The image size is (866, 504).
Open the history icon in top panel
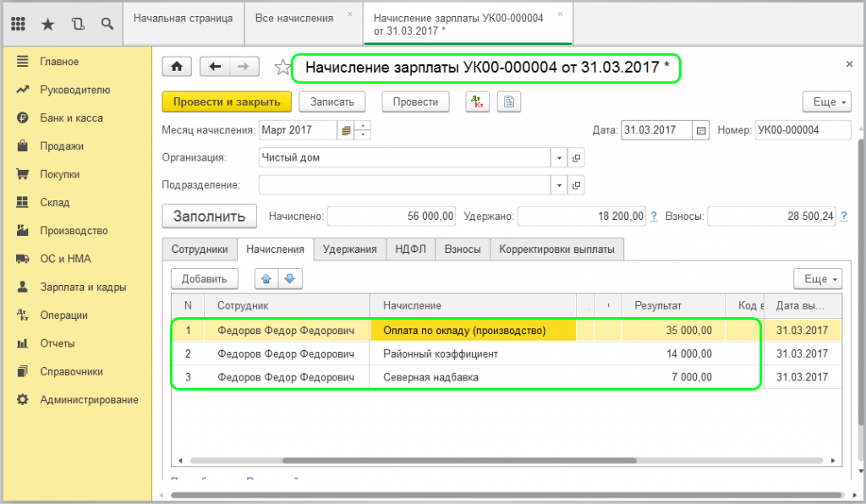(x=78, y=24)
